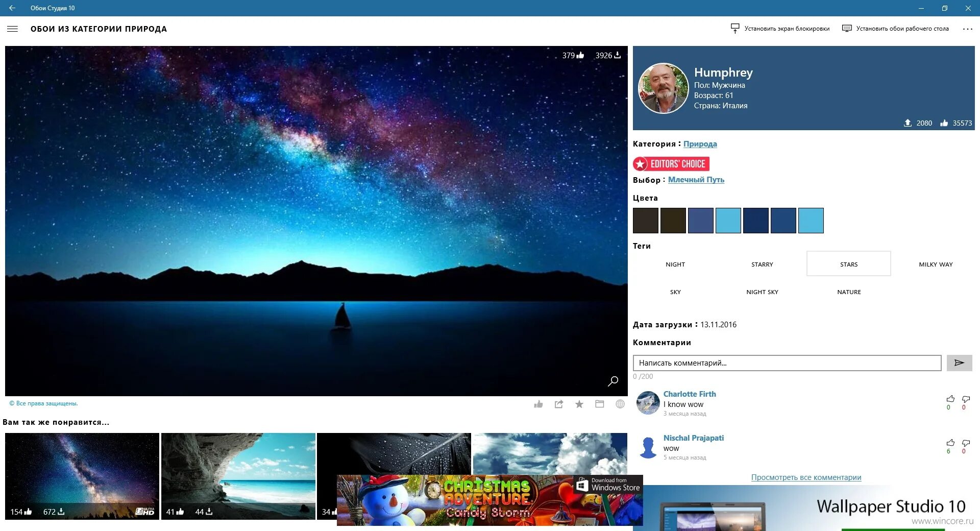Select the thumbs up icon to like wallpaper
Screen dimensions: 980x531
(x=538, y=404)
